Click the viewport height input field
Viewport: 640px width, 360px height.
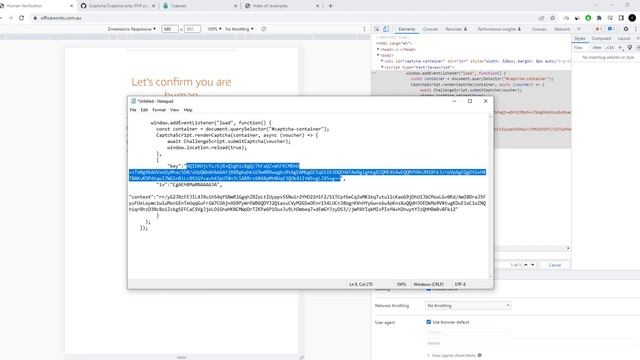tap(192, 29)
